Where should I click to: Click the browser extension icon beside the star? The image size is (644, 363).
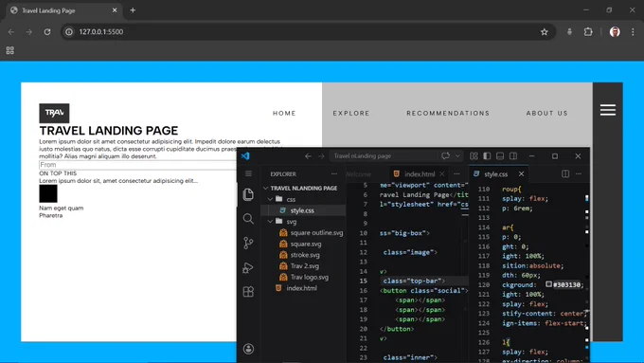[569, 31]
